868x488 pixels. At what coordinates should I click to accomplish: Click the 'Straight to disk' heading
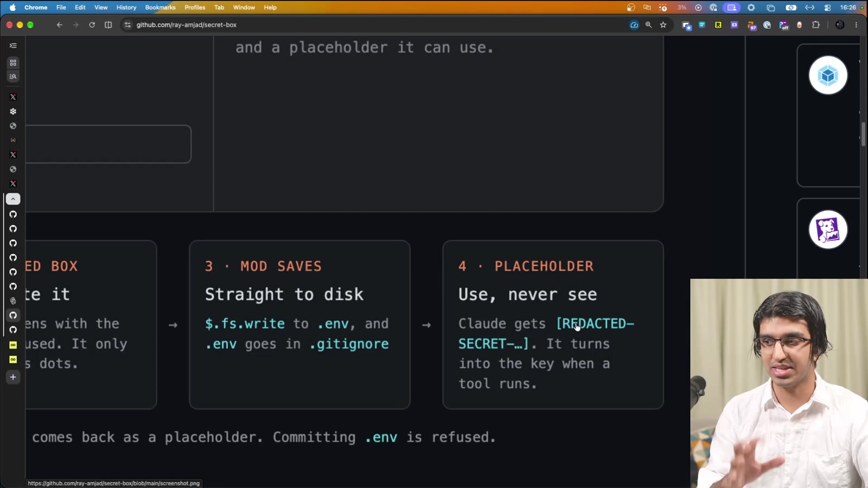click(284, 294)
